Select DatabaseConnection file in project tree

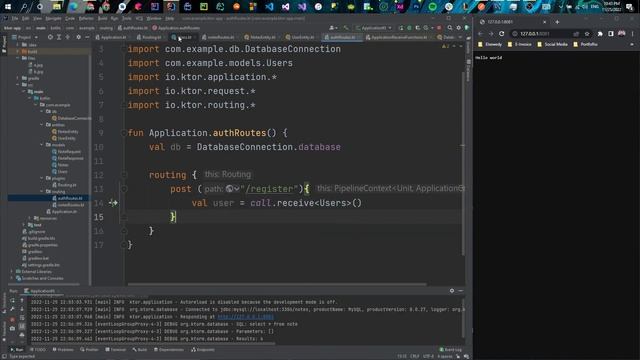point(71,118)
